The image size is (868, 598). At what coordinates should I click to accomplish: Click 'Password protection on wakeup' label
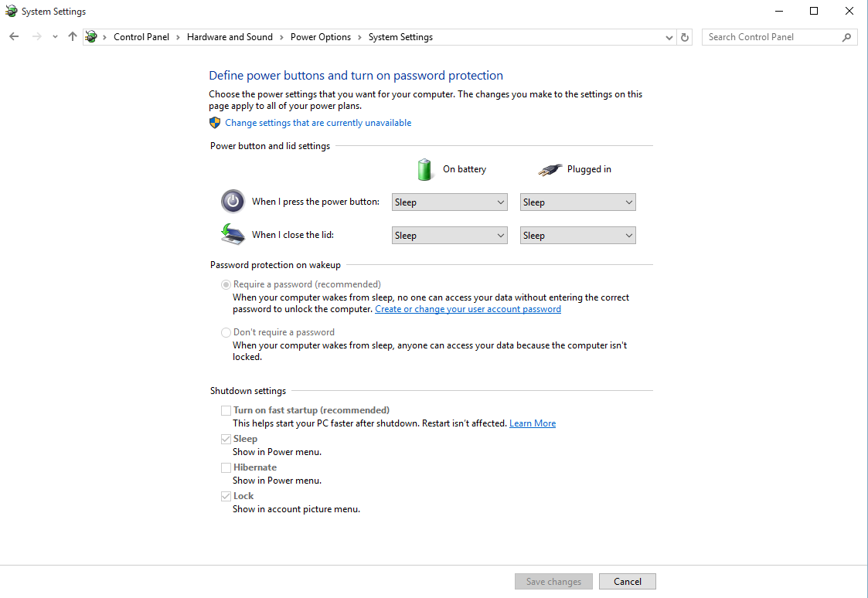click(275, 265)
